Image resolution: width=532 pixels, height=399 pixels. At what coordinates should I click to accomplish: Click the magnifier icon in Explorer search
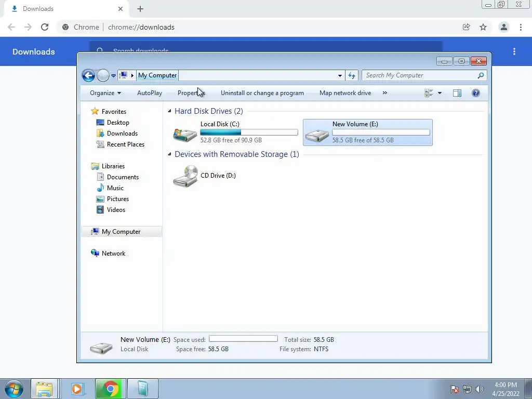pyautogui.click(x=481, y=75)
